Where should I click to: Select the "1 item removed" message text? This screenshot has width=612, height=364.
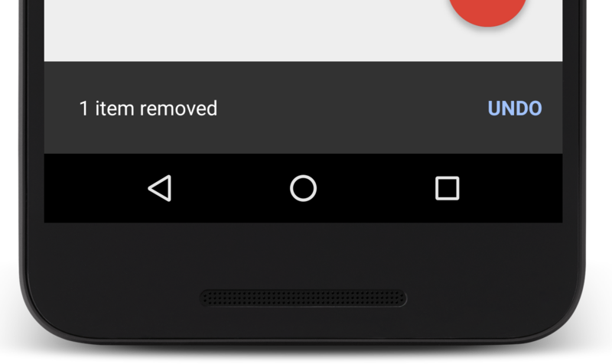tap(148, 109)
